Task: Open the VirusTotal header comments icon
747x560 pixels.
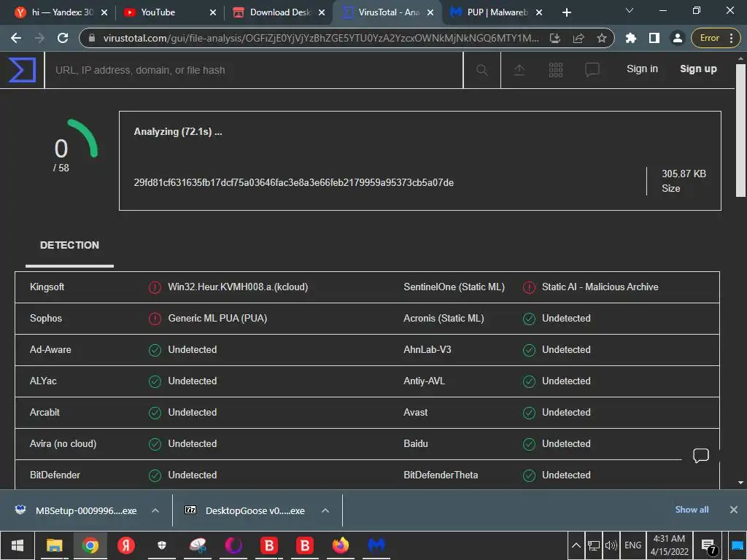Action: click(592, 70)
